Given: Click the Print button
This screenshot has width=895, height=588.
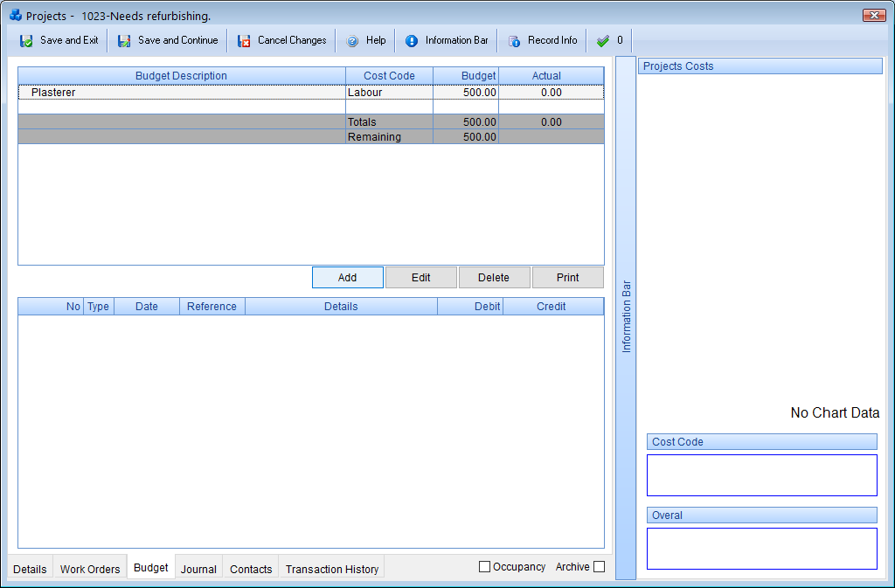Looking at the screenshot, I should [x=567, y=277].
